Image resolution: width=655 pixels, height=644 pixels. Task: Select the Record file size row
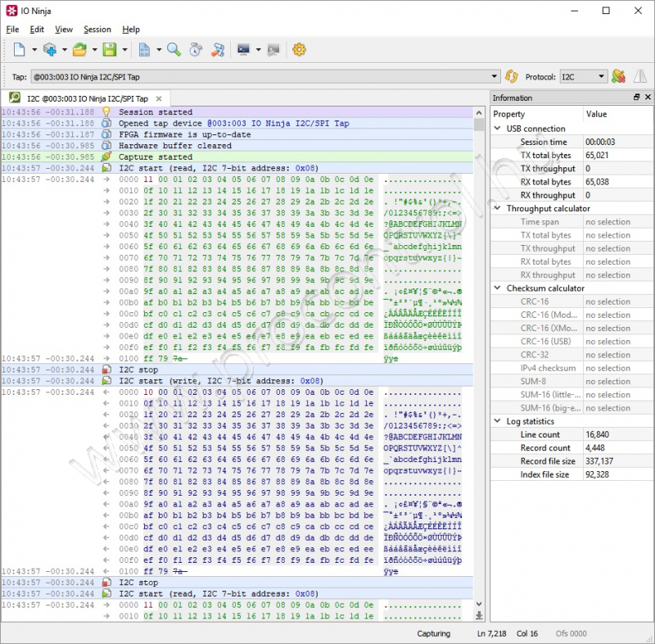(x=571, y=461)
